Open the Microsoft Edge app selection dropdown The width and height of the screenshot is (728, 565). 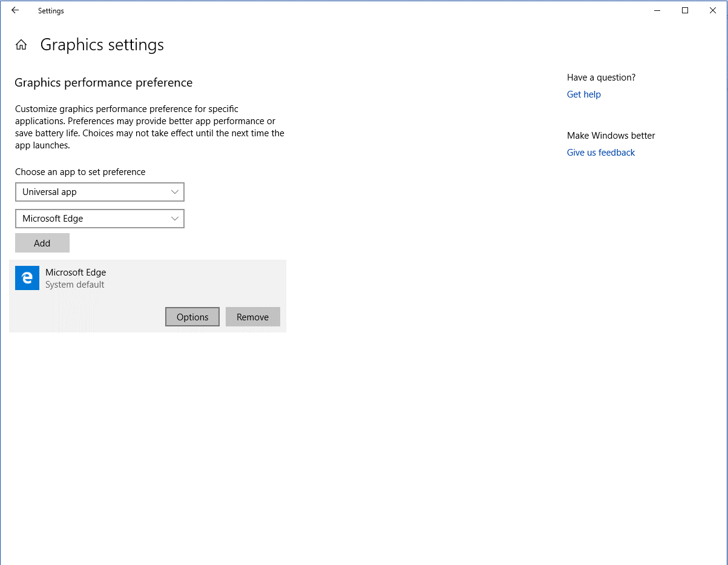click(x=100, y=219)
